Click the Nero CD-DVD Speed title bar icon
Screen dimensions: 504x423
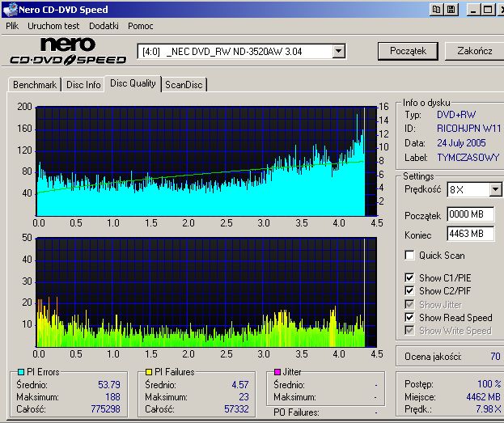[x=10, y=10]
